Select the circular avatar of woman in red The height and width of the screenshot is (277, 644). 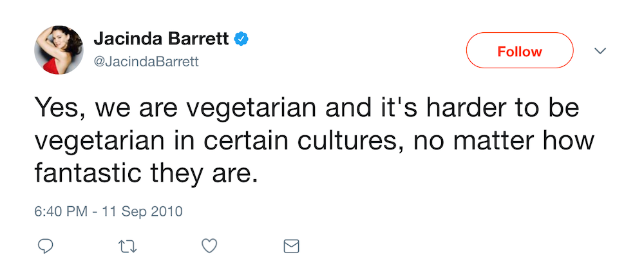pyautogui.click(x=59, y=50)
